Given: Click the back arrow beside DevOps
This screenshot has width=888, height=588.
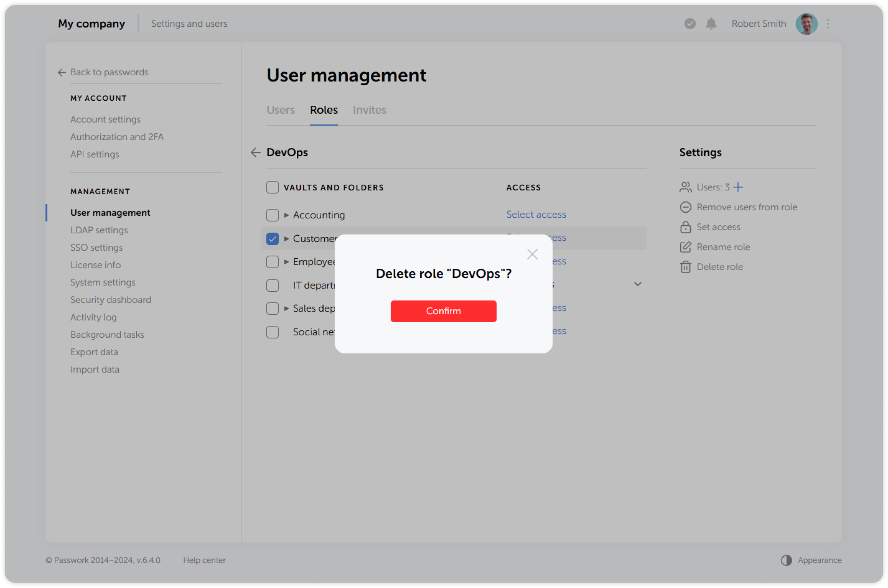Looking at the screenshot, I should (x=255, y=153).
